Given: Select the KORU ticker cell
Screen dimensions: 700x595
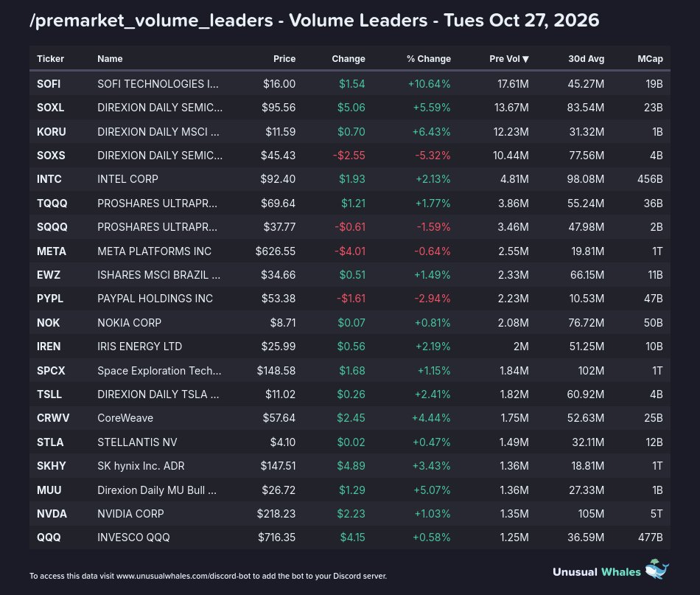Looking at the screenshot, I should click(x=52, y=132).
